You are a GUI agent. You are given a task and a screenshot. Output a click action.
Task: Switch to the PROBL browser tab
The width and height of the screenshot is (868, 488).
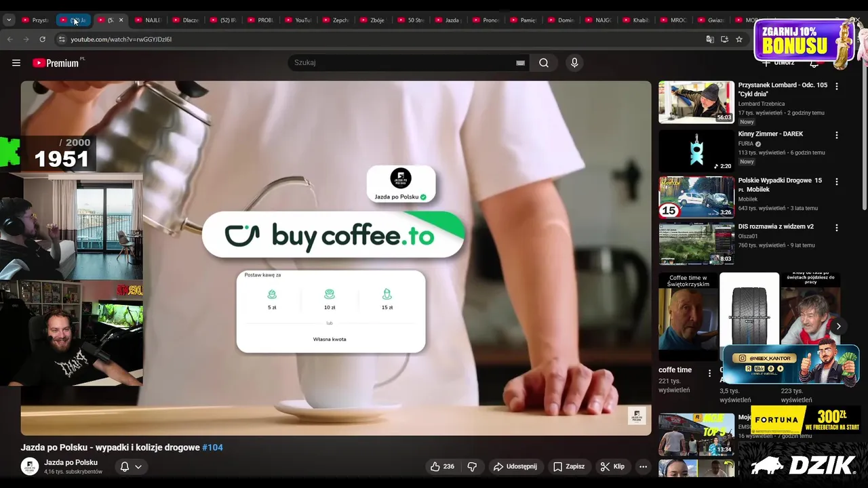point(260,20)
